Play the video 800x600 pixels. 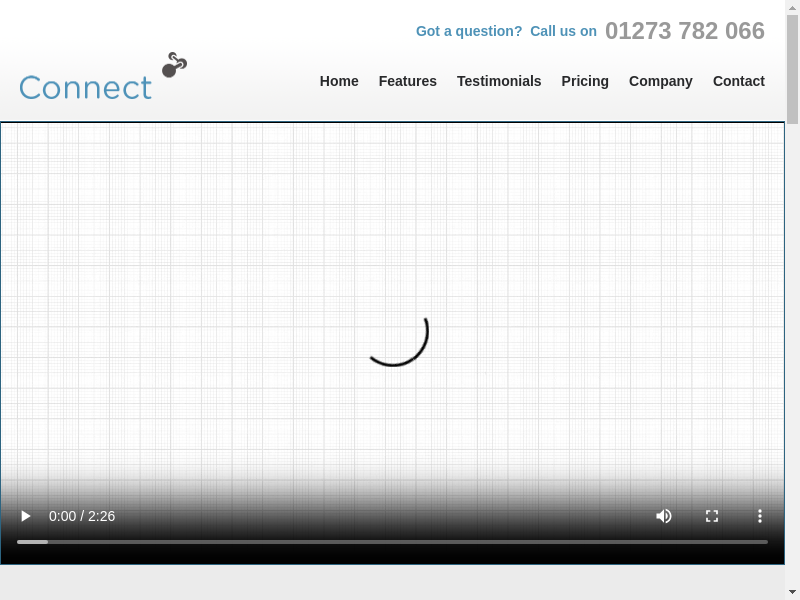tap(26, 516)
